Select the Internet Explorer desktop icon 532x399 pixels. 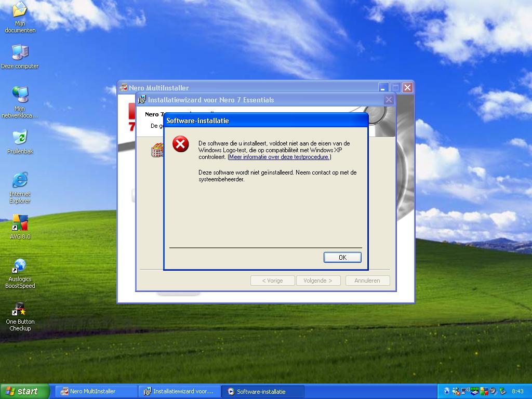tap(20, 188)
